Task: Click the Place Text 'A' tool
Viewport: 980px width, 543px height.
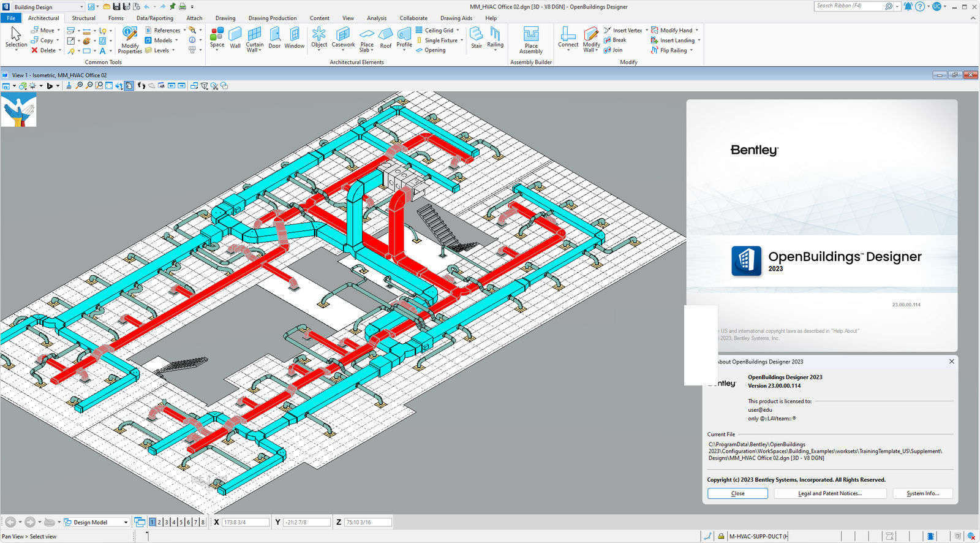Action: point(102,51)
